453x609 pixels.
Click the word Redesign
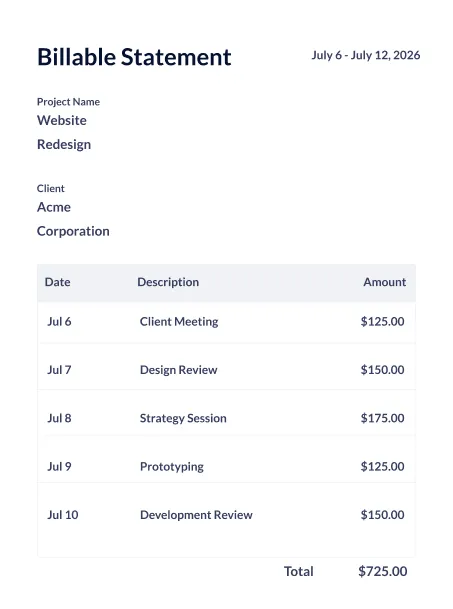tap(64, 144)
